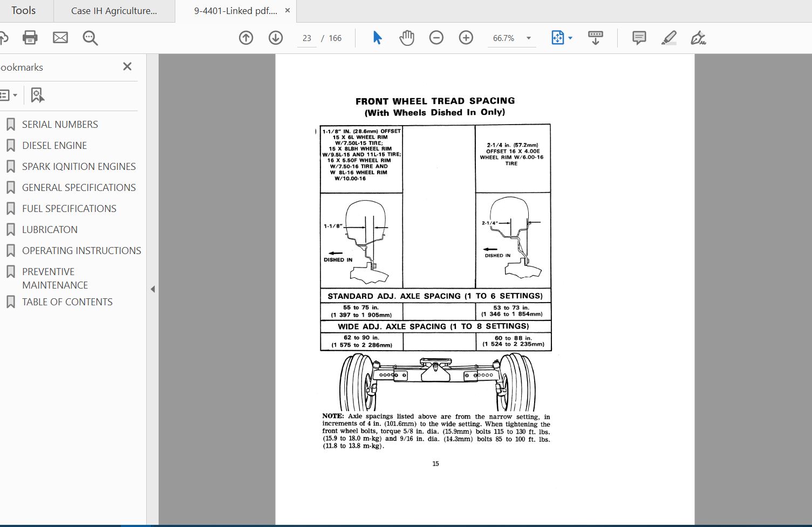Send file by email envelope icon
Viewport: 812px width, 527px height.
click(x=60, y=38)
